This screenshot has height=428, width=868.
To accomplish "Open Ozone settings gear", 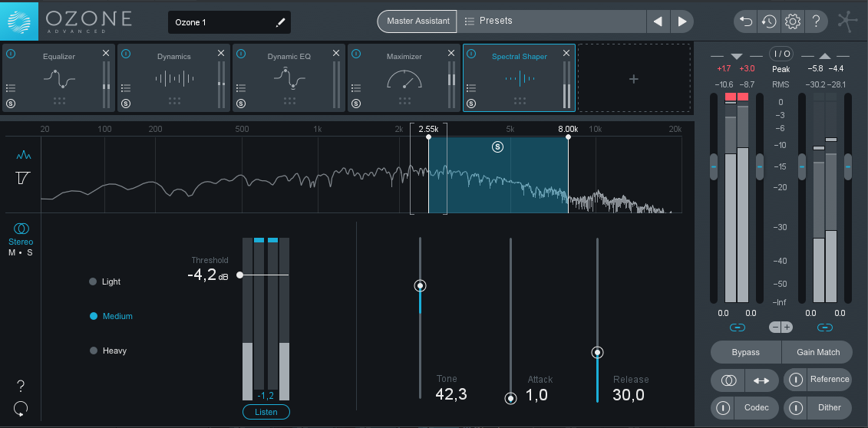I will pyautogui.click(x=792, y=21).
